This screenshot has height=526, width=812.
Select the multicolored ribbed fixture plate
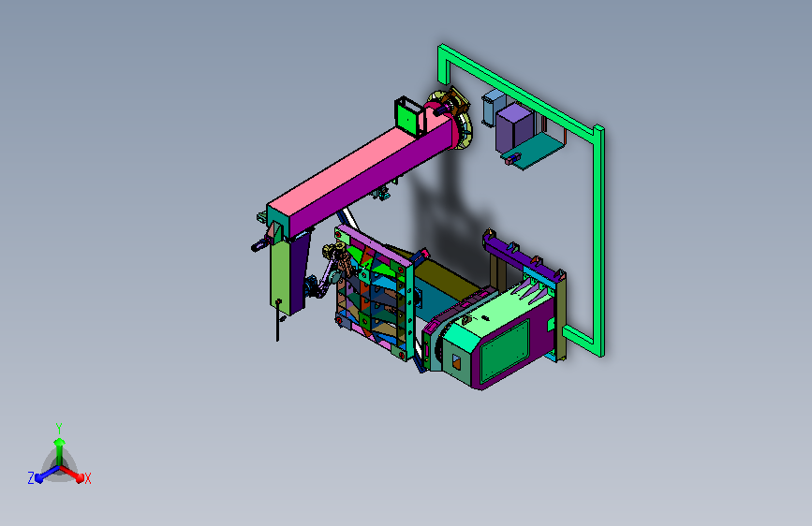(376, 293)
